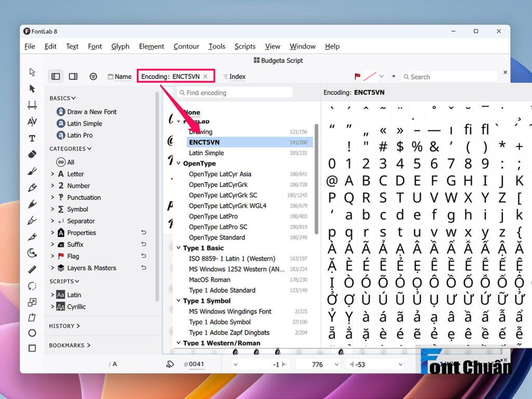
Task: Select the Element pointer tool
Action: pyautogui.click(x=32, y=88)
